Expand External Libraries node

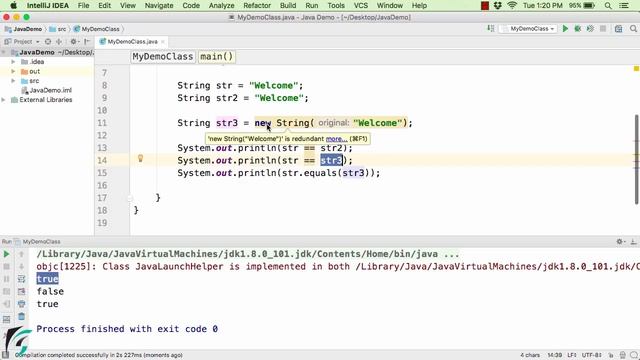coord(4,100)
